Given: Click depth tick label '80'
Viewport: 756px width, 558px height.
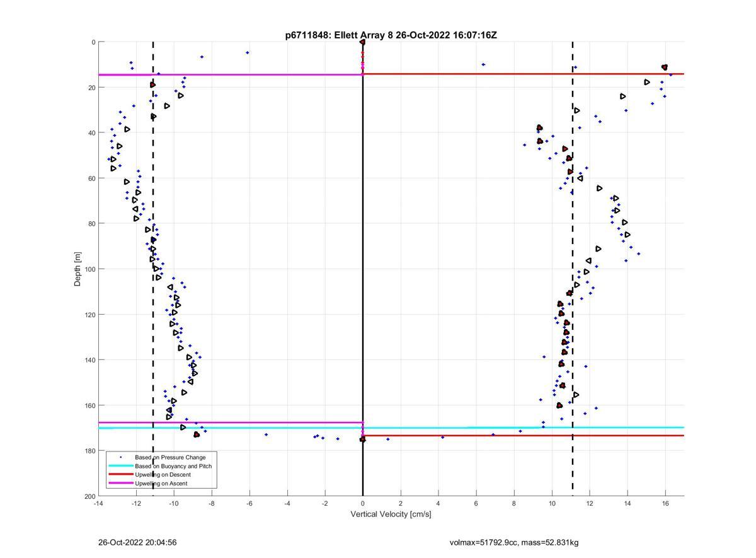Looking at the screenshot, I should (x=91, y=224).
